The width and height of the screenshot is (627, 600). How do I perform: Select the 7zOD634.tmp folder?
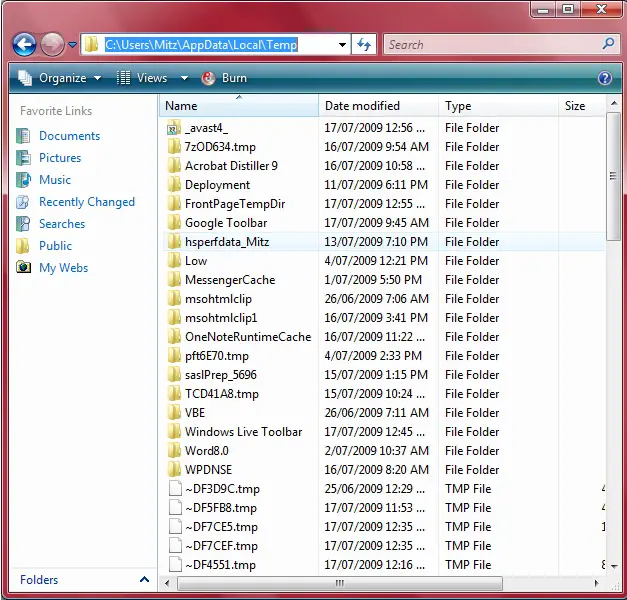pos(220,147)
